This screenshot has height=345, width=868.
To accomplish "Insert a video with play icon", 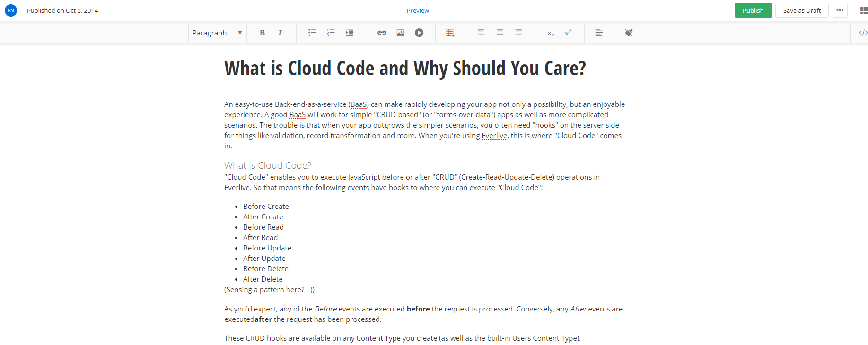I will (419, 33).
